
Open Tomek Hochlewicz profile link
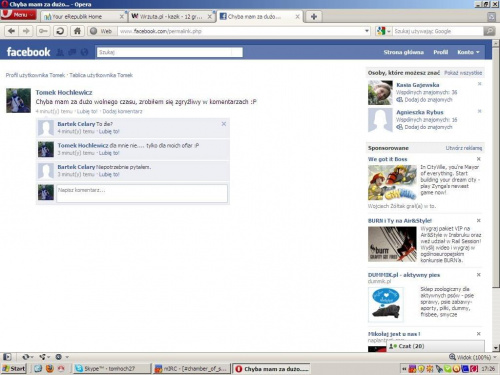(64, 92)
